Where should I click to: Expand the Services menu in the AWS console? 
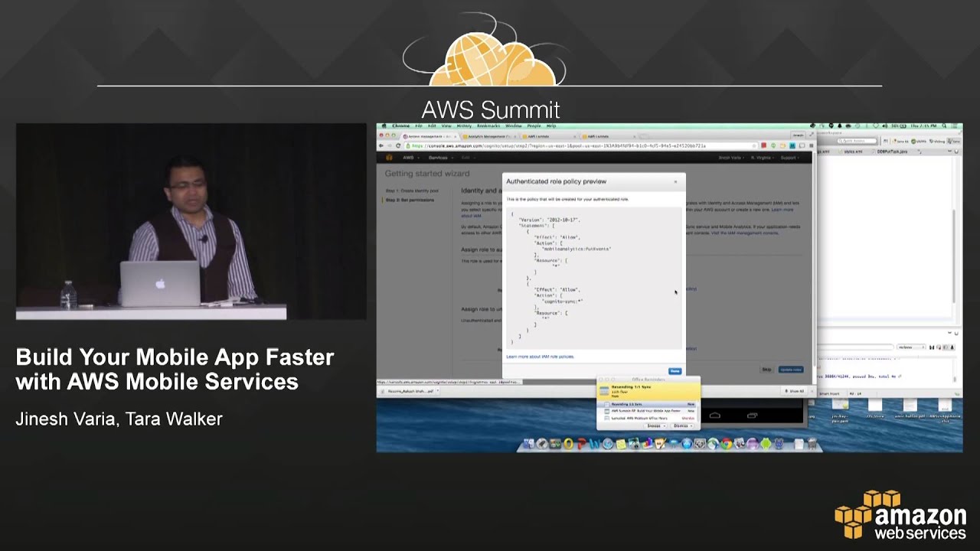[439, 158]
